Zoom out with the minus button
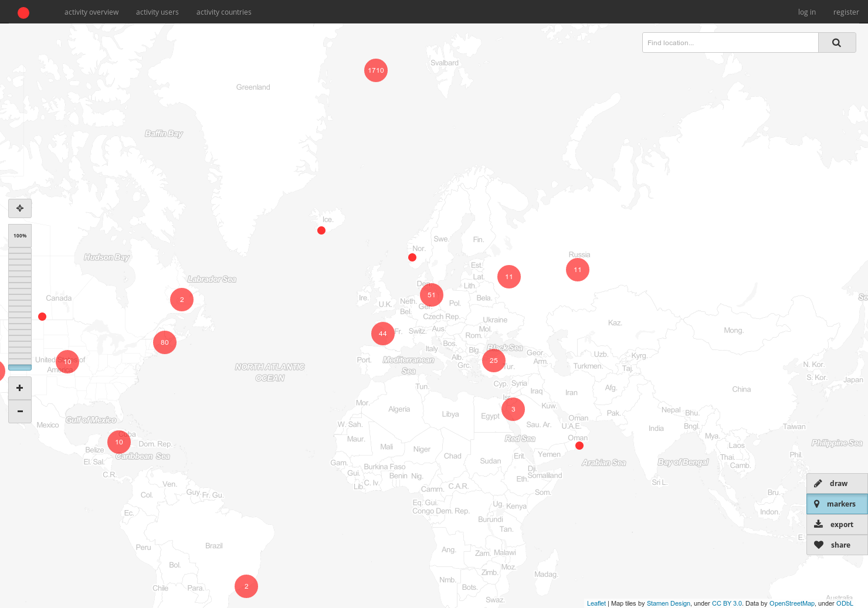The width and height of the screenshot is (868, 608). point(20,412)
